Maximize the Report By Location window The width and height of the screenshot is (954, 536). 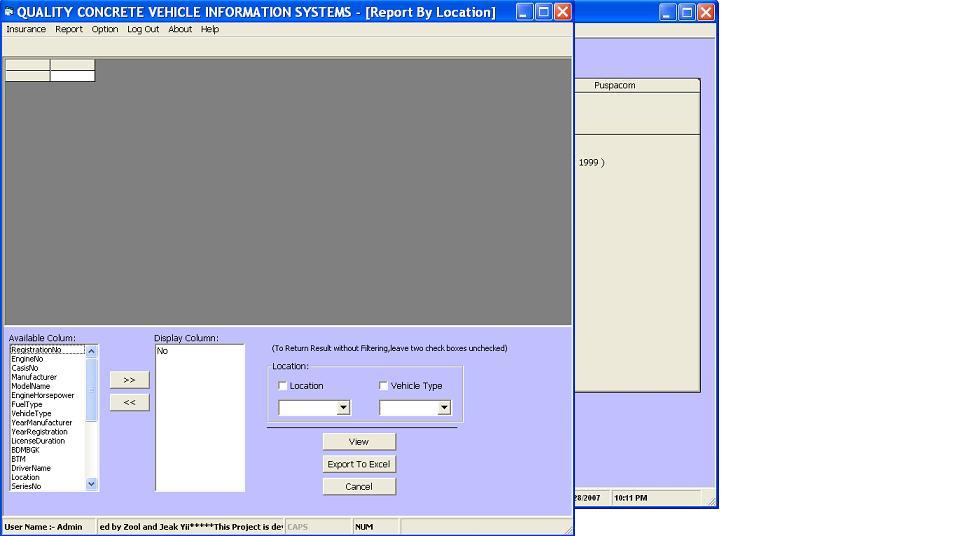coord(543,12)
